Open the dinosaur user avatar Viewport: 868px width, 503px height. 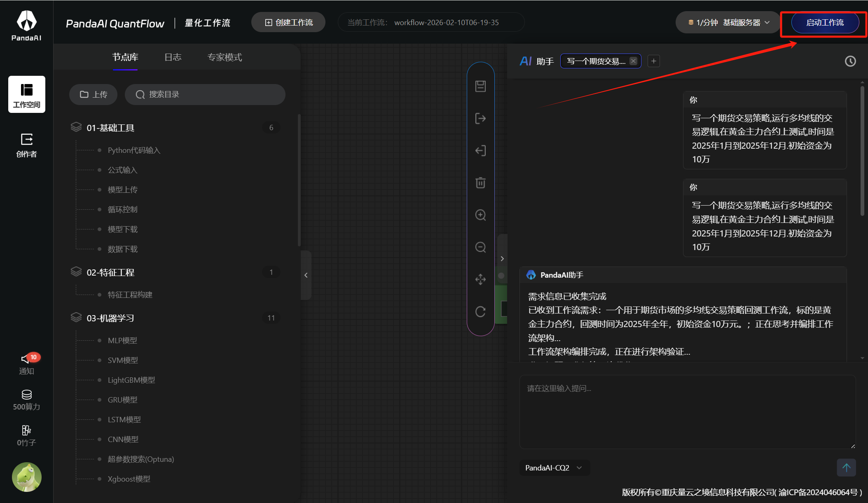[x=27, y=477]
